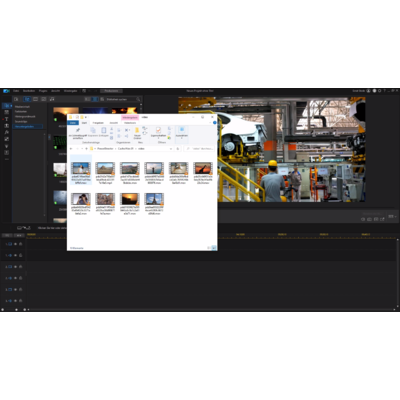Show only audio files with music-note icon
This screenshot has height=400, width=400.
click(x=52, y=99)
